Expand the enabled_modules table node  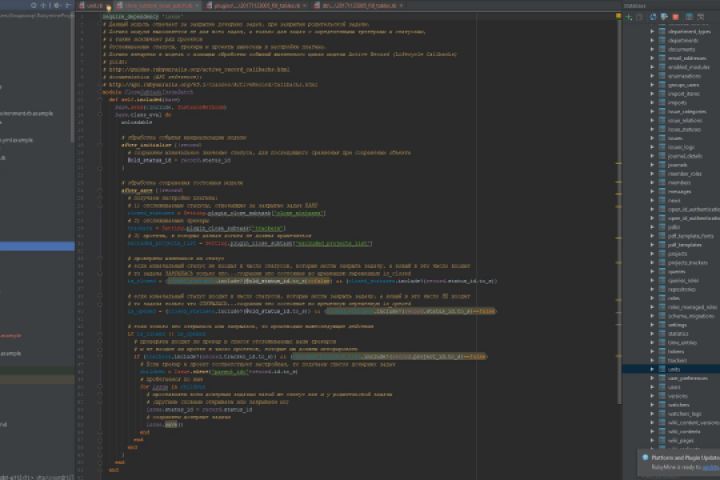click(x=652, y=67)
